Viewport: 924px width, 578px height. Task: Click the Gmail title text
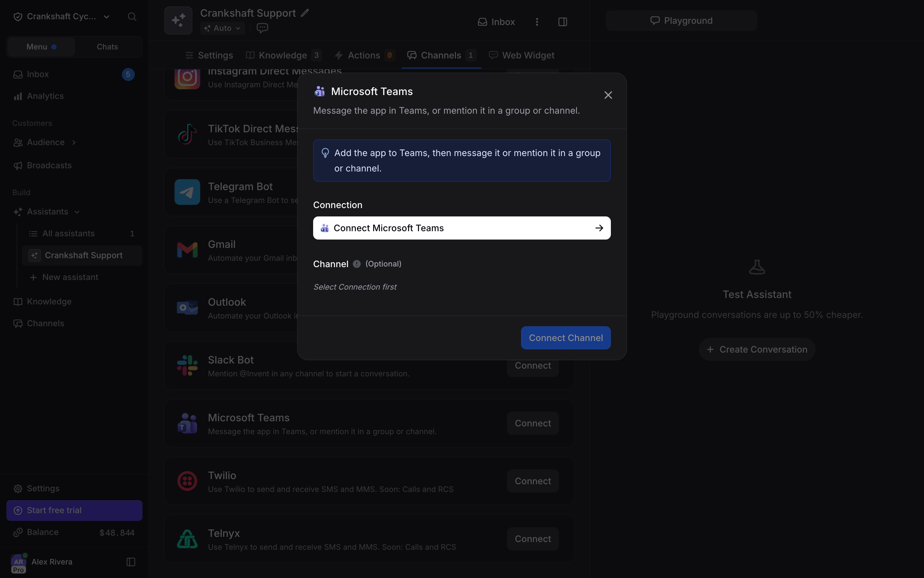click(x=221, y=244)
